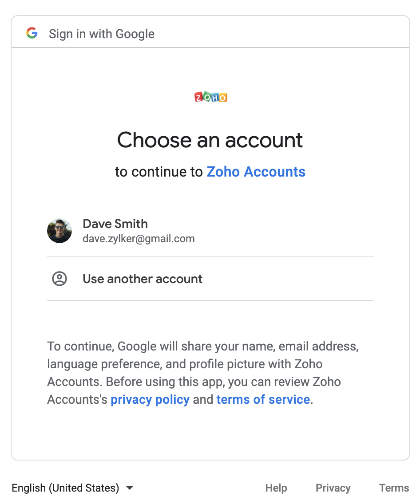Select the Use another account option
Screen dimensions: 420x504
click(143, 279)
